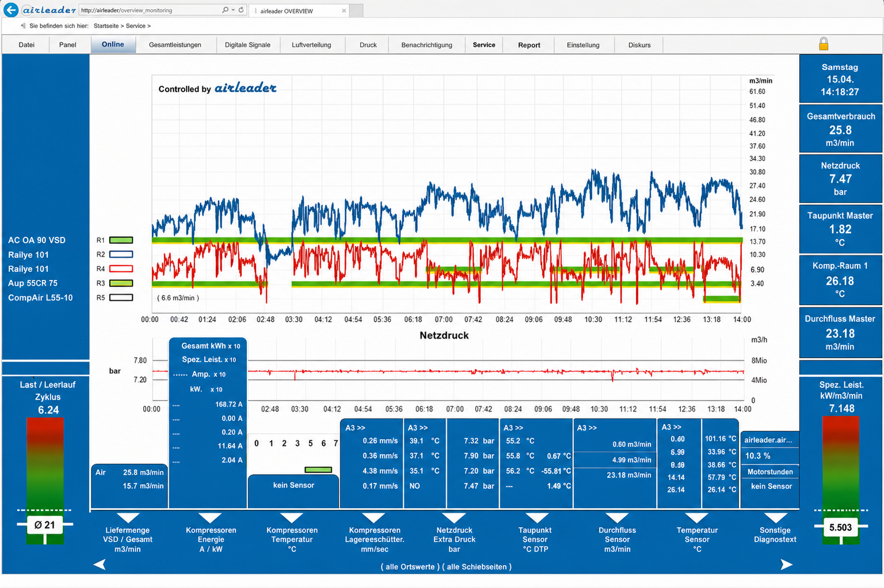Image resolution: width=884 pixels, height=588 pixels.
Task: Expand the Durchfluss Sensor triangle
Action: coord(617,518)
